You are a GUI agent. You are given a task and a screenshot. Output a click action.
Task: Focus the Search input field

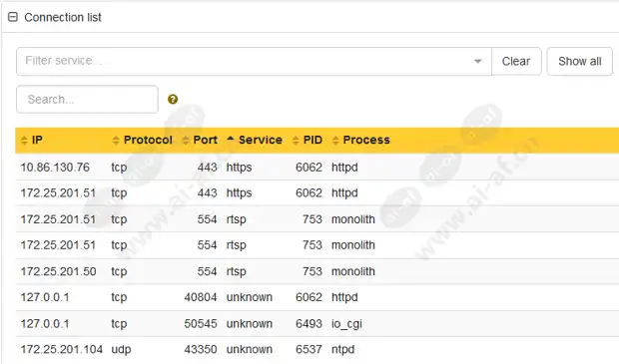(87, 99)
